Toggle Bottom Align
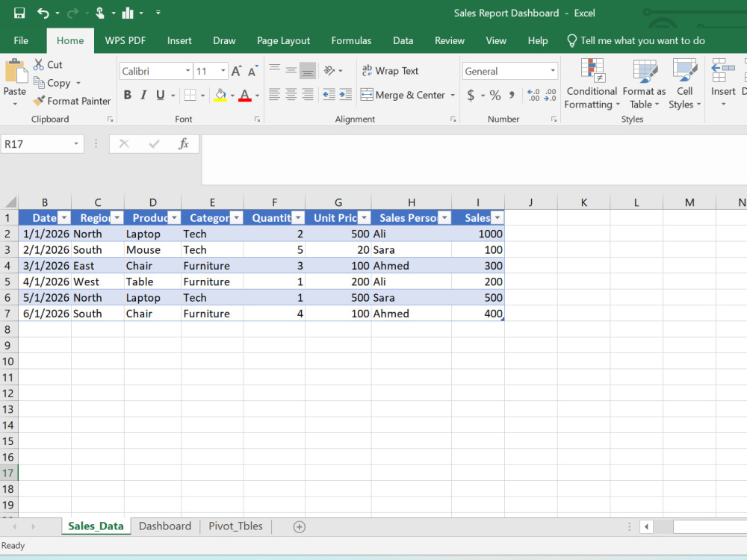The image size is (747, 560). pyautogui.click(x=308, y=70)
